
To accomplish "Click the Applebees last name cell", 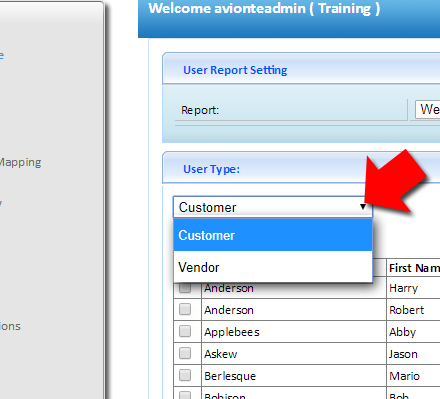I will pyautogui.click(x=232, y=332).
